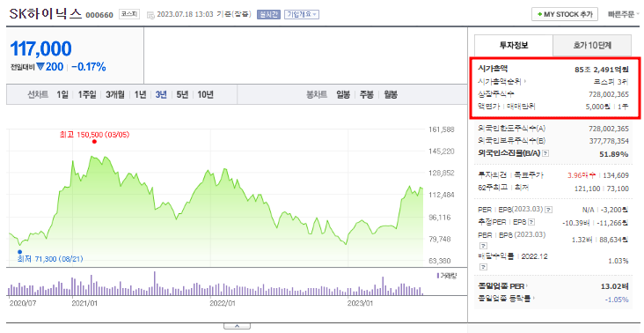Open help icon for 외국인소진율(B/A)
The height and width of the screenshot is (333, 644).
pos(545,154)
